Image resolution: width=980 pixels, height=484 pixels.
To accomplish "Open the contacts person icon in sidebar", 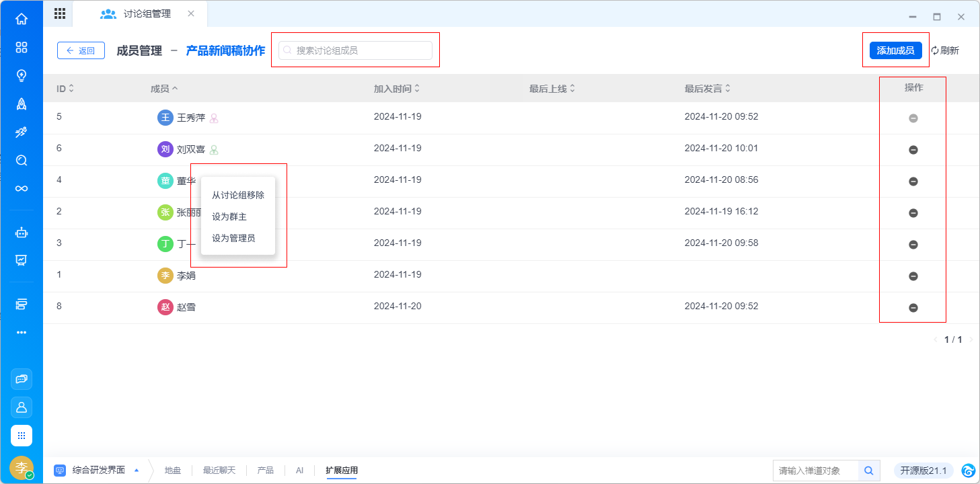I will click(22, 407).
